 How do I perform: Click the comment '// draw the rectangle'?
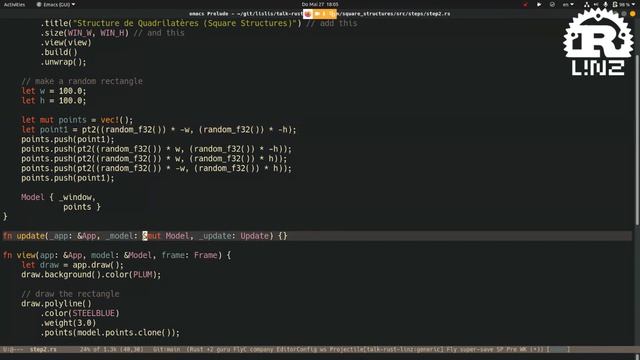[x=70, y=294]
